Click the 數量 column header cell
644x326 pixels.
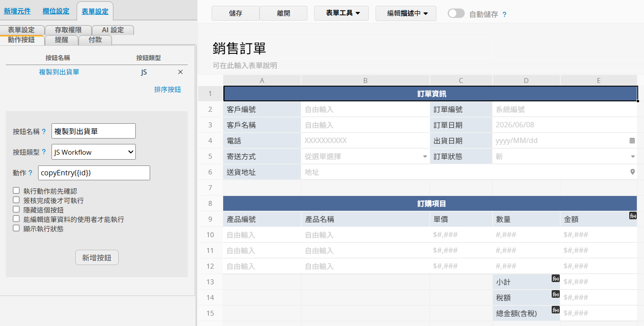click(x=526, y=219)
